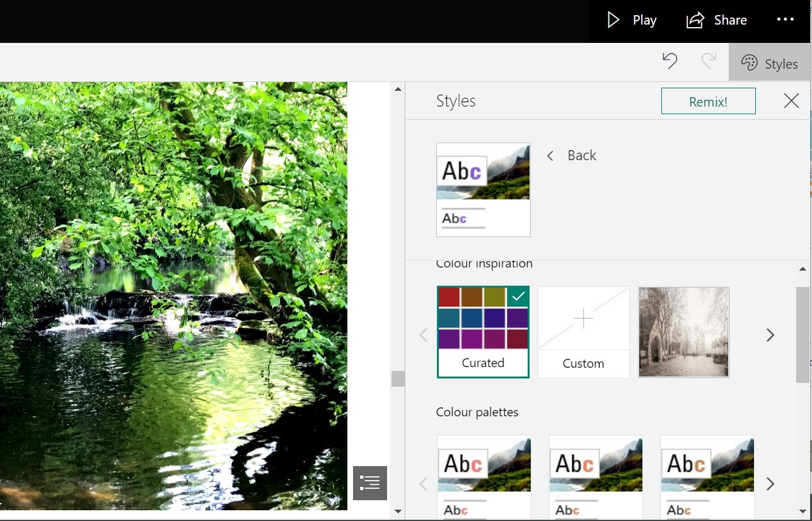This screenshot has width=812, height=521.
Task: Click the "Styles" panel heading
Action: point(456,101)
